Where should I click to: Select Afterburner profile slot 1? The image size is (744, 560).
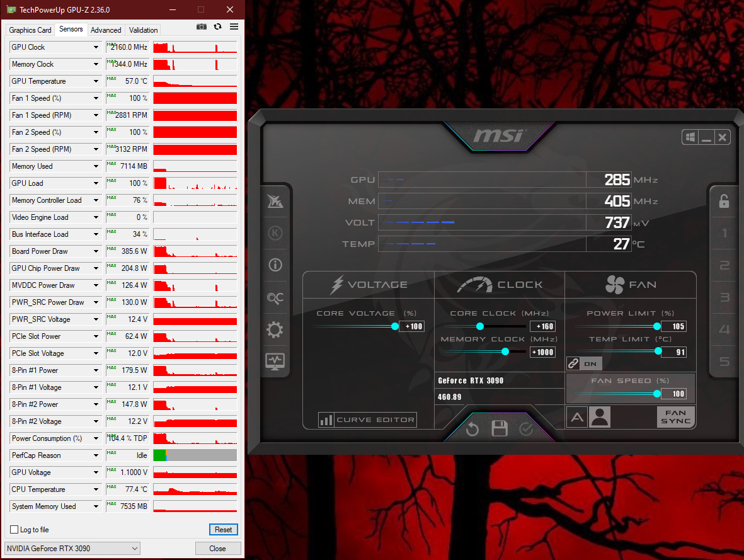[724, 233]
